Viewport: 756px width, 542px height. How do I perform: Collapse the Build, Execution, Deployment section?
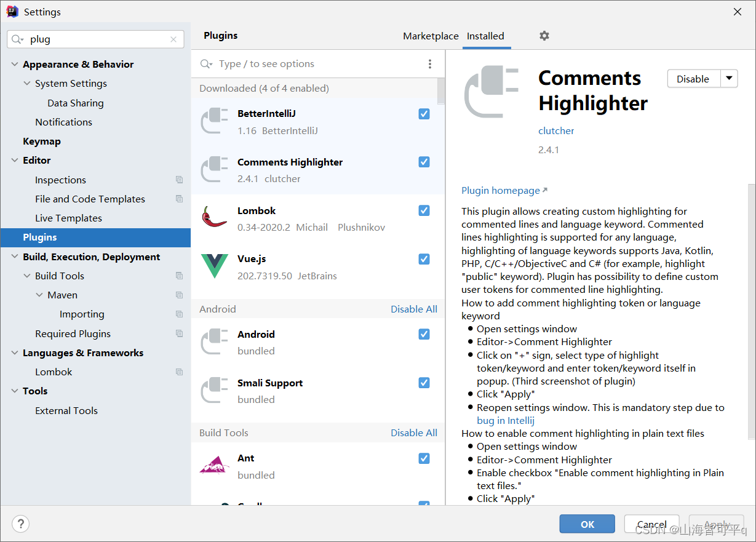tap(15, 257)
